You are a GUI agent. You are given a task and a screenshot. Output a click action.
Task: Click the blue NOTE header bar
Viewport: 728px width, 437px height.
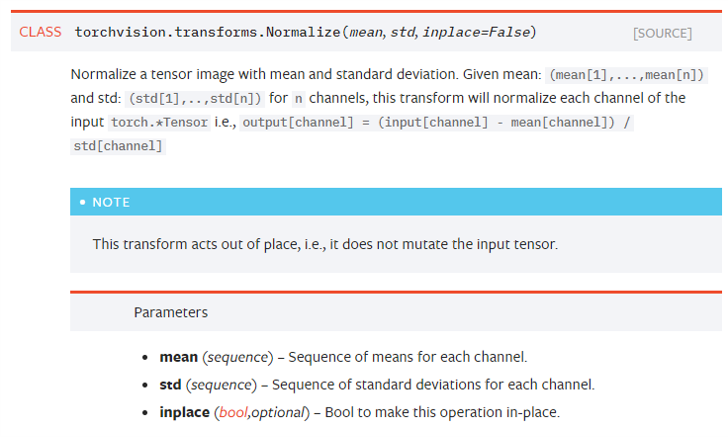(396, 202)
